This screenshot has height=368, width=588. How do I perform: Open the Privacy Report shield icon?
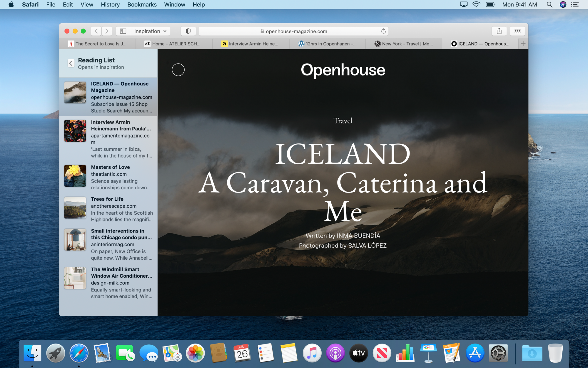188,31
